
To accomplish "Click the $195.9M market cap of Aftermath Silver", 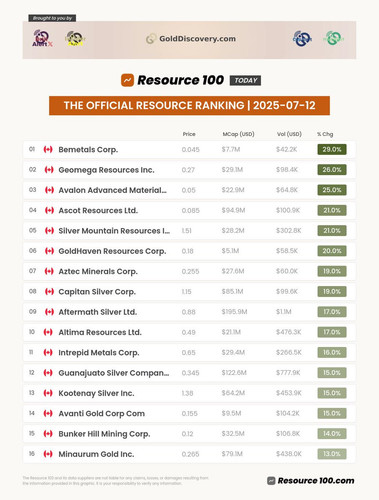I will click(234, 312).
